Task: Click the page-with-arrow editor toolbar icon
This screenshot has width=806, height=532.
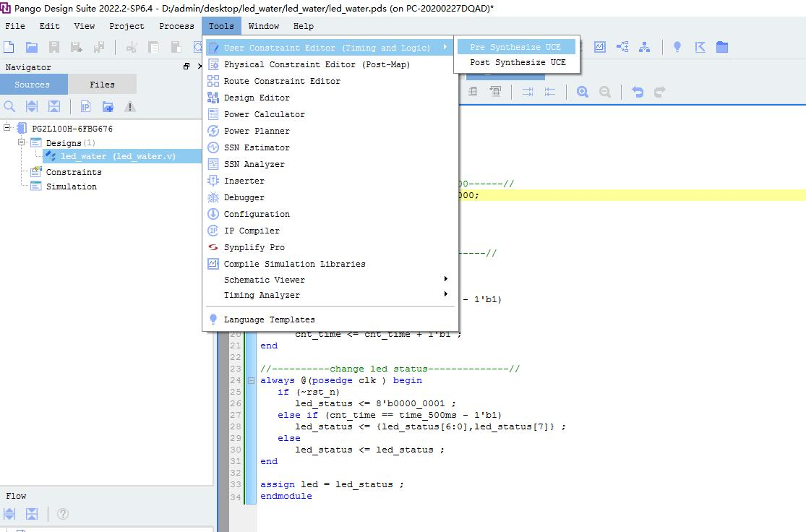Action: pos(495,92)
